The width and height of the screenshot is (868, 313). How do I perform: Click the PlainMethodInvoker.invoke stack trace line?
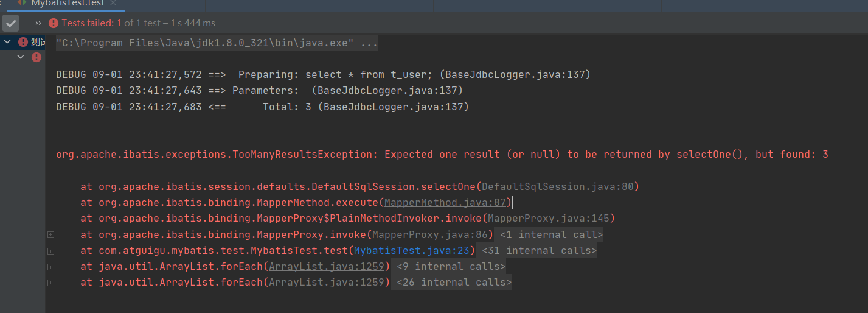[348, 219]
